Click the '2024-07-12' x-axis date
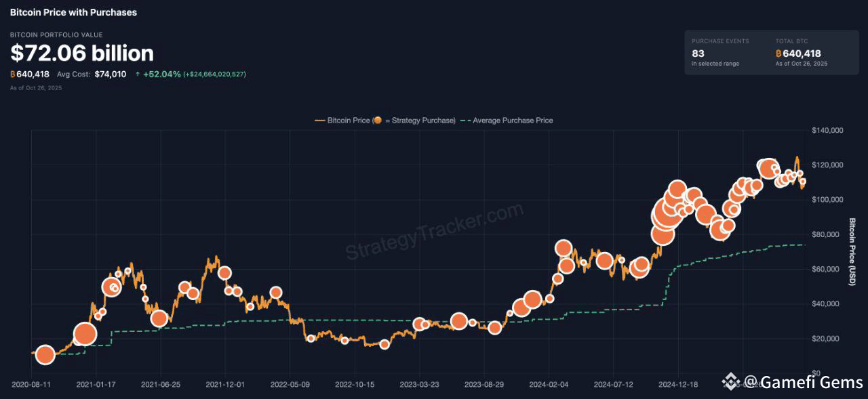The width and height of the screenshot is (868, 399). 614,384
